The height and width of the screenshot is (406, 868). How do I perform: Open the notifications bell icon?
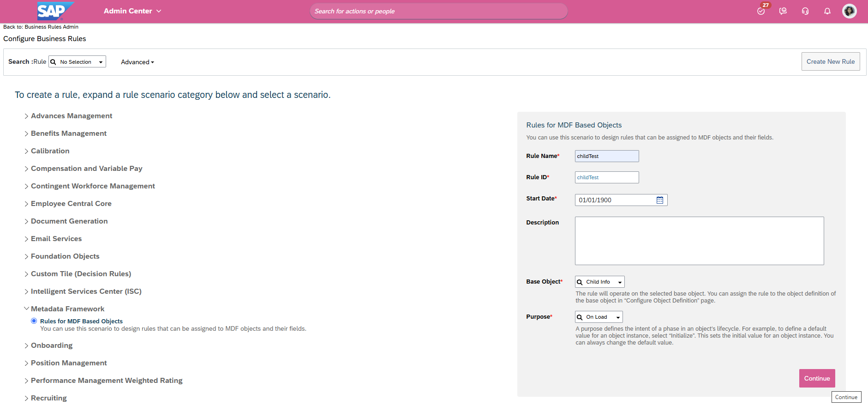coord(827,11)
